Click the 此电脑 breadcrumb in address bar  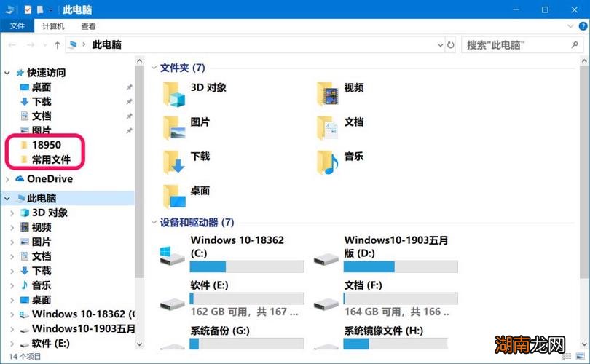107,44
